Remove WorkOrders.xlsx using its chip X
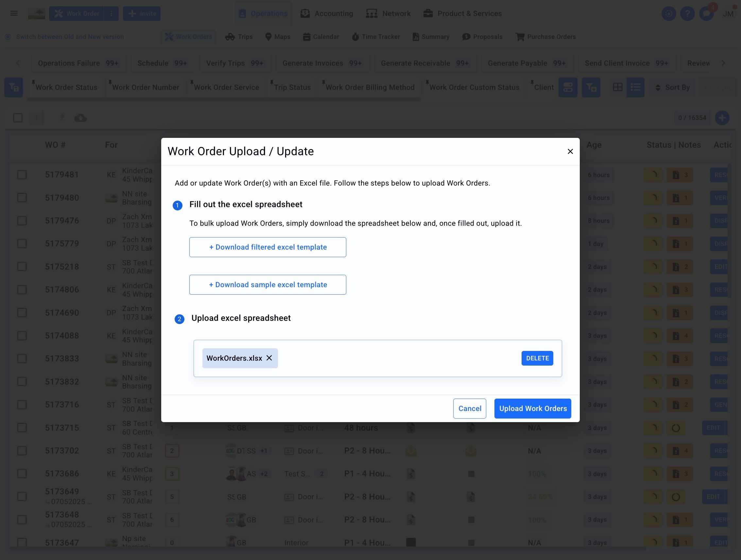The width and height of the screenshot is (741, 560). click(x=269, y=358)
